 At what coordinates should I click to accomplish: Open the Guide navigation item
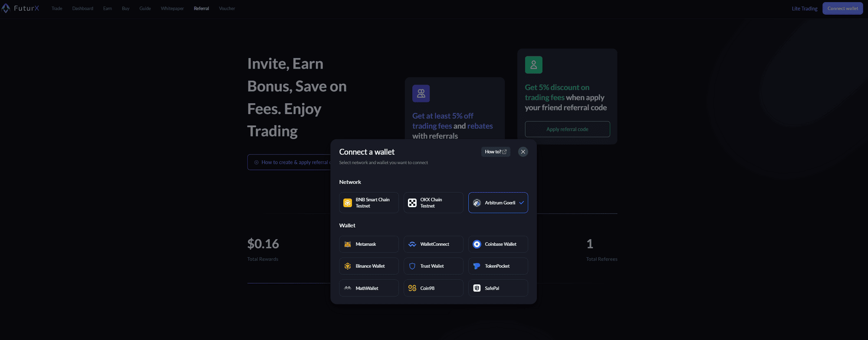[x=145, y=8]
